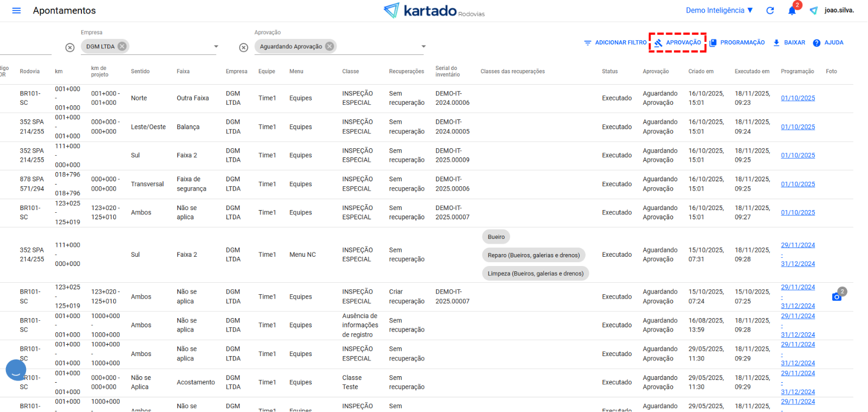868x412 pixels.
Task: Clear the Empresa filter with circle X
Action: click(70, 48)
